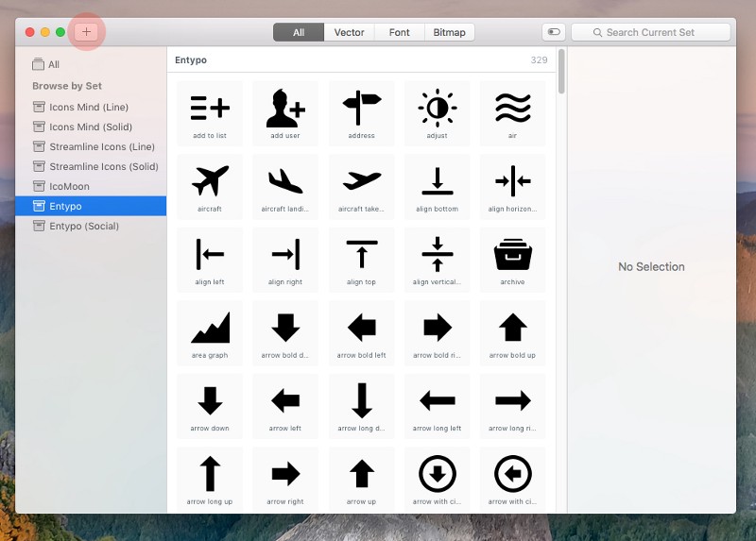The height and width of the screenshot is (541, 756).
Task: Click the plus button to add icons
Action: click(87, 32)
